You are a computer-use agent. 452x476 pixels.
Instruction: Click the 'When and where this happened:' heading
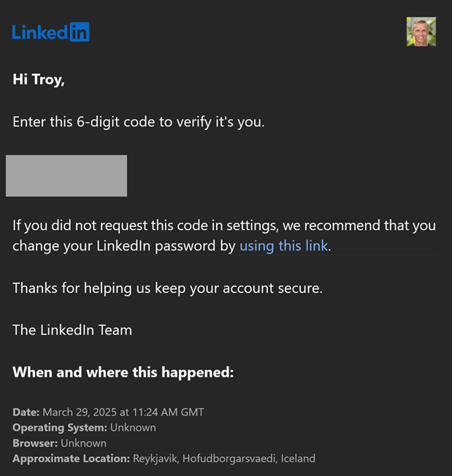click(123, 372)
